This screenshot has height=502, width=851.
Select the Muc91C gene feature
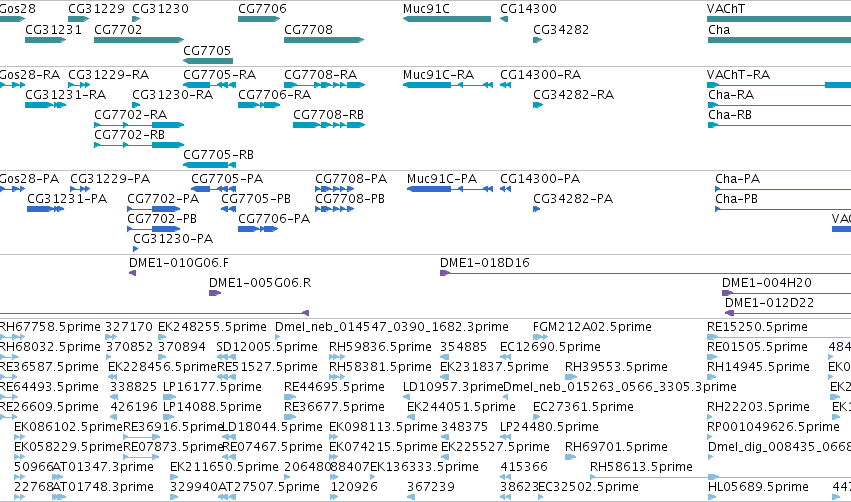tap(447, 19)
